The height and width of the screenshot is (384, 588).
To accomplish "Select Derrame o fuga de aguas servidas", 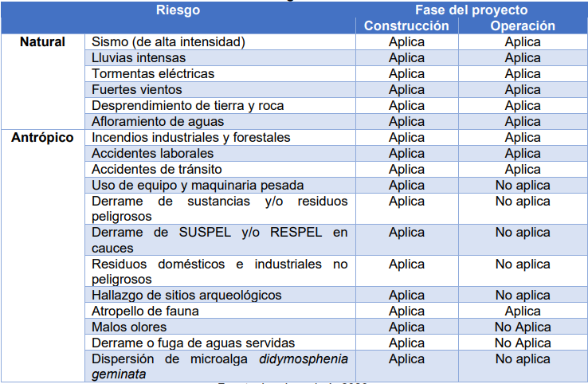I will coord(194,343).
